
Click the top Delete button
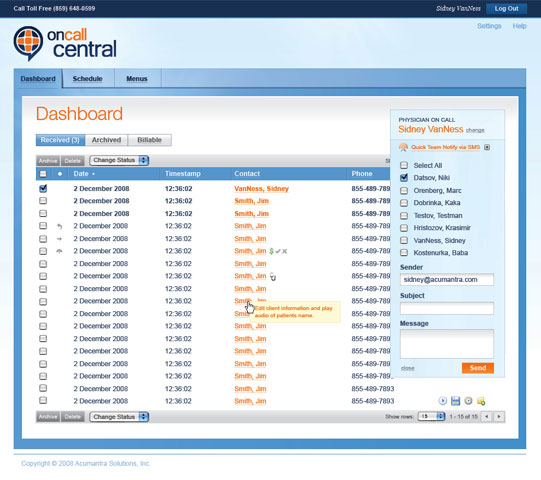(72, 161)
